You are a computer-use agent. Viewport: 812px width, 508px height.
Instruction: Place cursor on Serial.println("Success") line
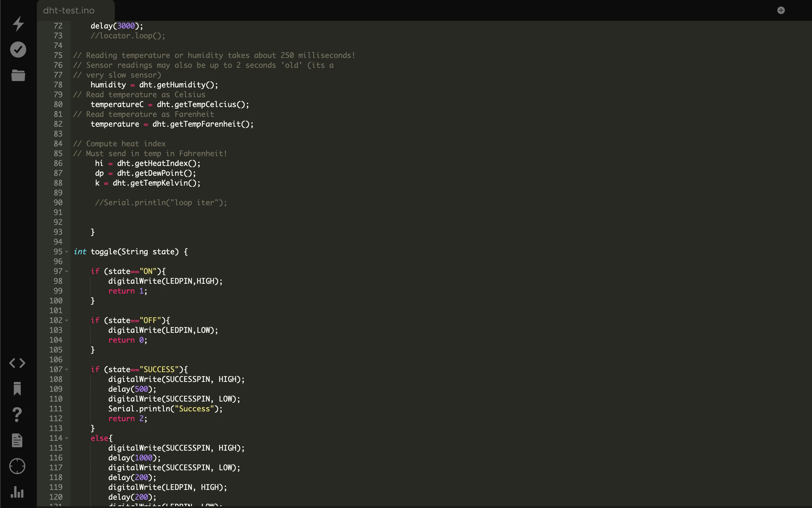[x=165, y=409]
